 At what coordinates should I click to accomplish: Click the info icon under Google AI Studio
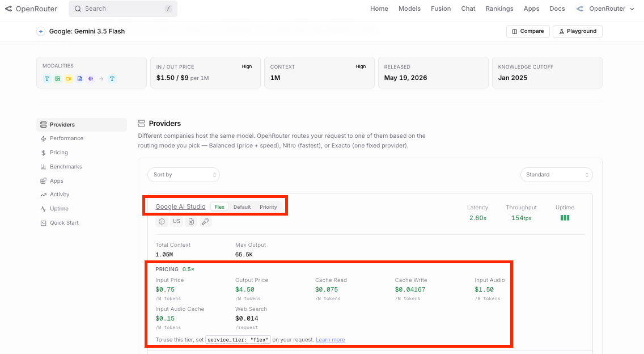click(x=162, y=222)
